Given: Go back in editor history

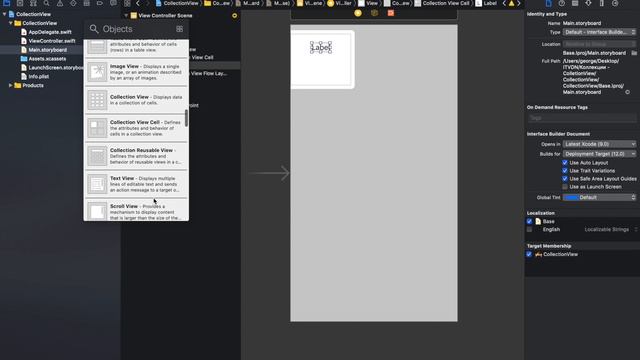Looking at the screenshot, I should [x=138, y=3].
